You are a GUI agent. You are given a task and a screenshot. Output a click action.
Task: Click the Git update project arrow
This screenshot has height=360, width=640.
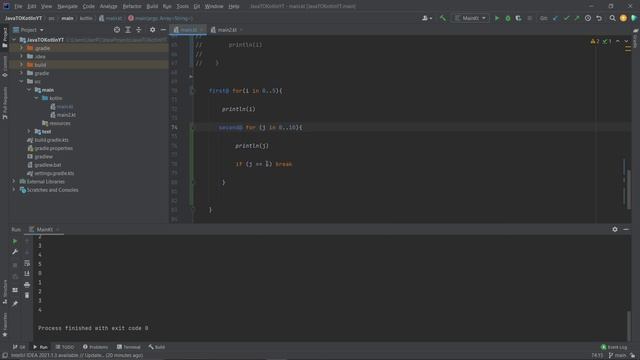coord(556,18)
